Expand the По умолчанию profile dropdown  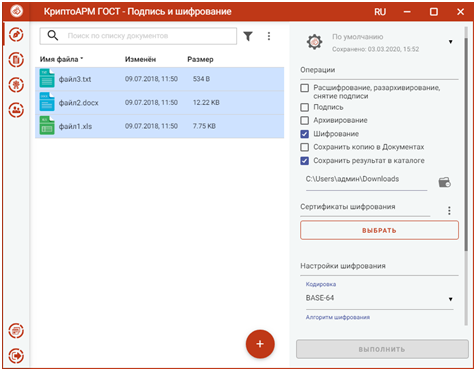coord(450,42)
